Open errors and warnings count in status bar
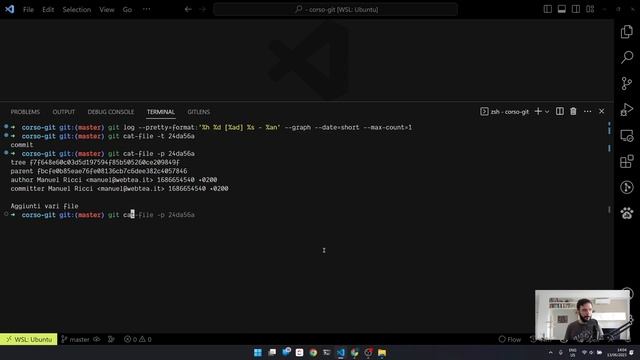 (138, 339)
